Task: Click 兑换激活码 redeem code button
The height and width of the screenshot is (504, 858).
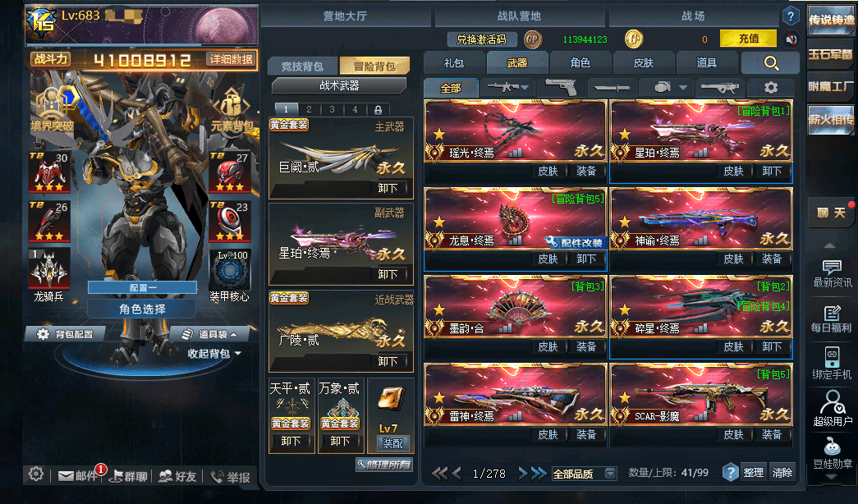Action: [482, 39]
